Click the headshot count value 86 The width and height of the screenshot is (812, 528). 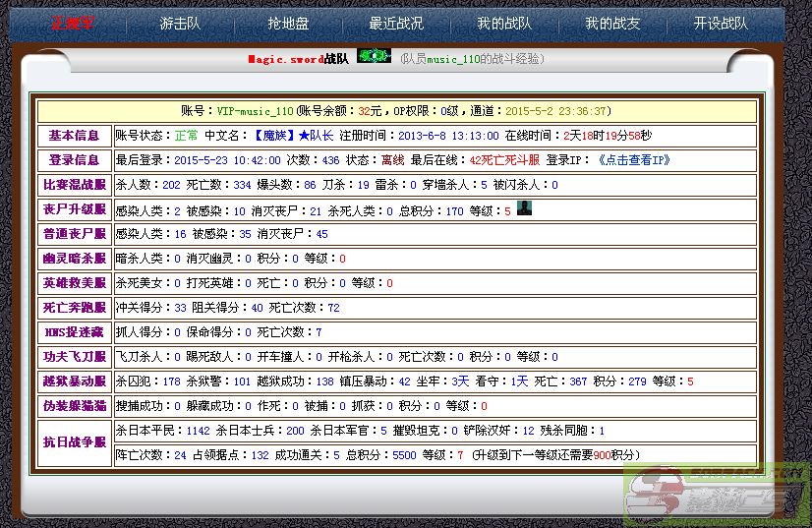(x=311, y=185)
